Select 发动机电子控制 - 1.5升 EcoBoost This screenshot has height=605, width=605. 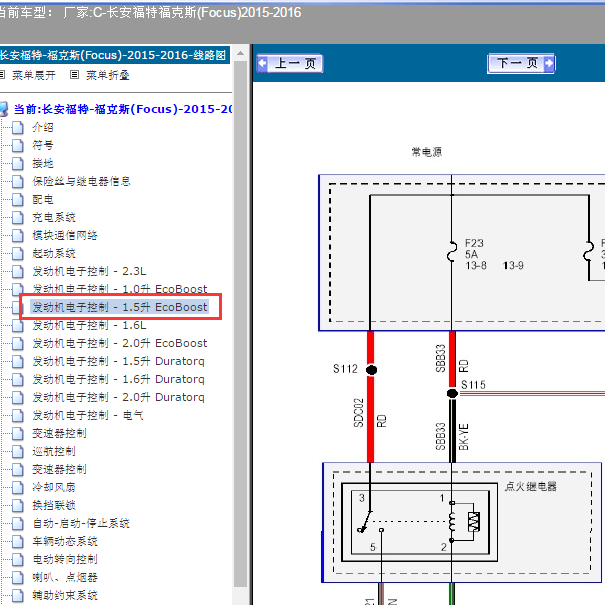click(x=120, y=307)
